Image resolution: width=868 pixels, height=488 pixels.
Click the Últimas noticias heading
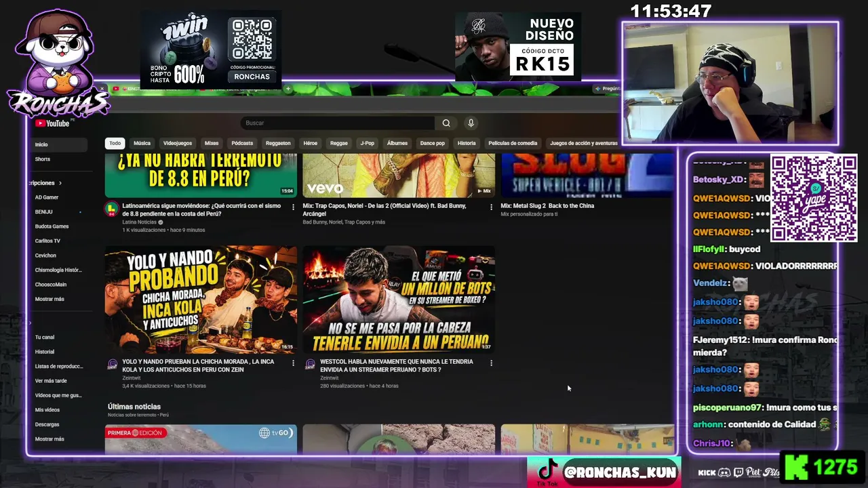click(x=134, y=407)
